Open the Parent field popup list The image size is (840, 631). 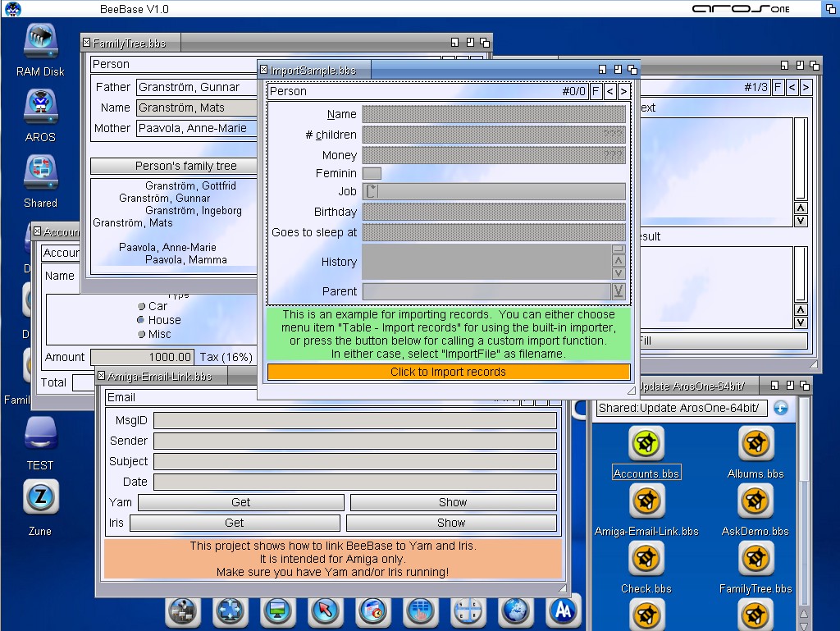coord(619,291)
